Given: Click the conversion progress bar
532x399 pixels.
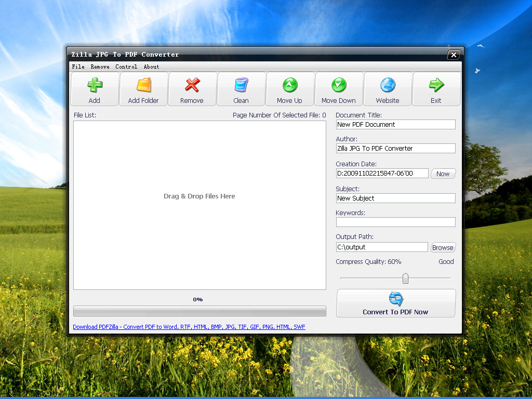Looking at the screenshot, I should click(x=199, y=311).
